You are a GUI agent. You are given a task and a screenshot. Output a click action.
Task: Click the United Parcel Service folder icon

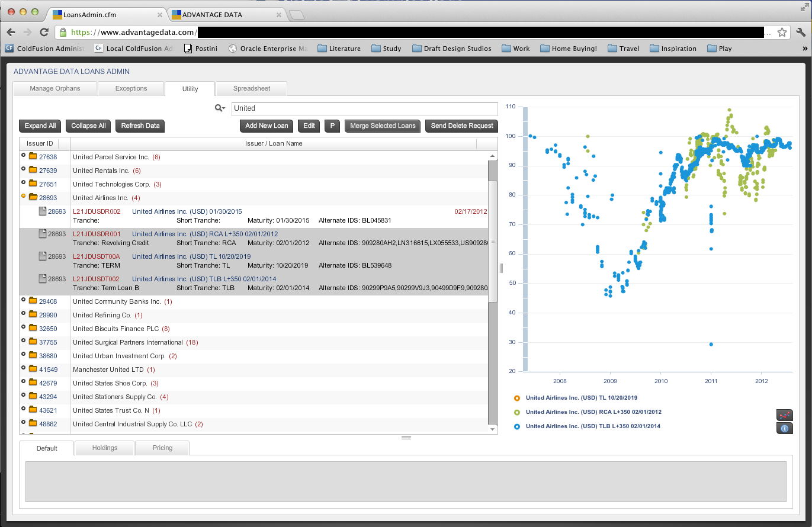coord(33,157)
